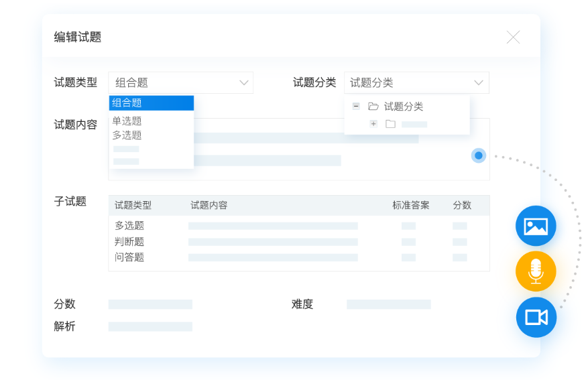The width and height of the screenshot is (588, 380).
Task: Click the orange microphone audio icon
Action: click(535, 271)
